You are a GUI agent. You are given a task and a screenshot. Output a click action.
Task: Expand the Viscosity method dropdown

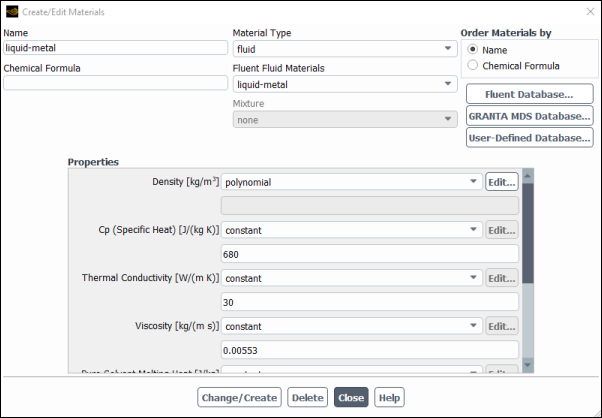click(x=351, y=326)
